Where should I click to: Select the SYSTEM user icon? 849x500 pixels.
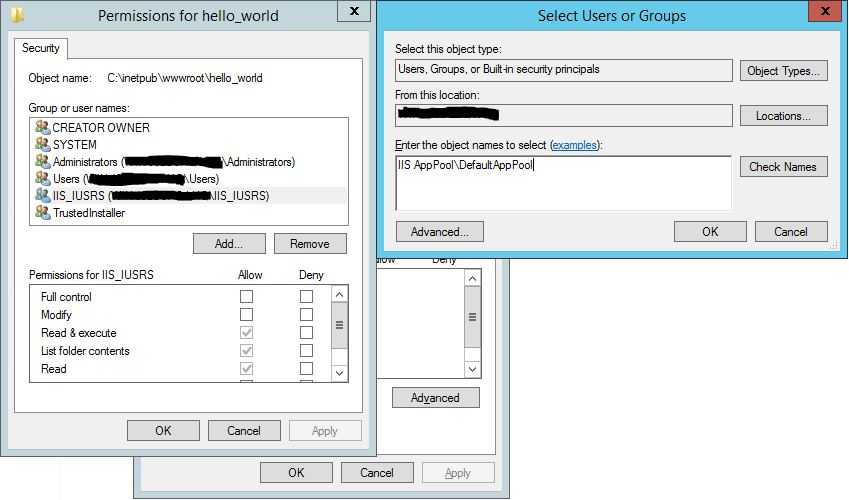point(43,144)
